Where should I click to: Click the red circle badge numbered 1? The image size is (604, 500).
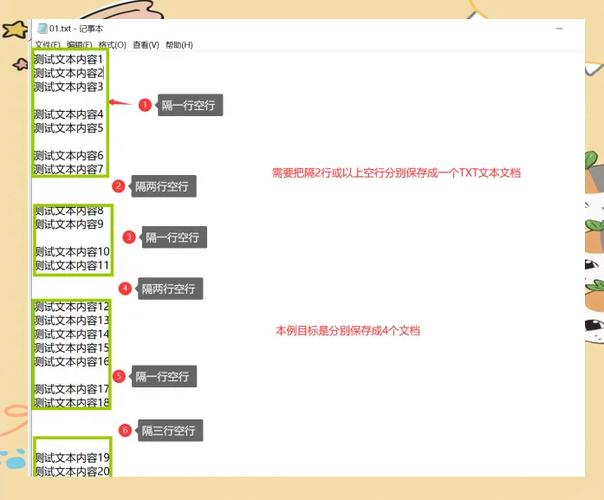pyautogui.click(x=145, y=105)
